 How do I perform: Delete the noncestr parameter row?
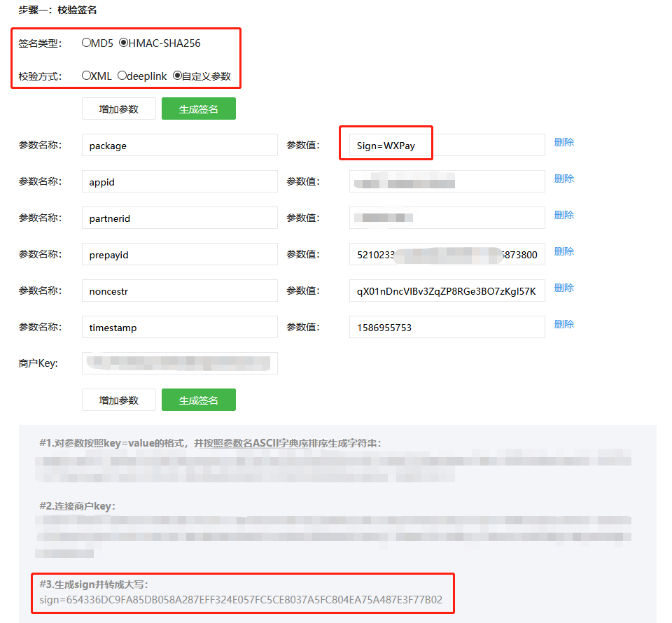[x=563, y=288]
